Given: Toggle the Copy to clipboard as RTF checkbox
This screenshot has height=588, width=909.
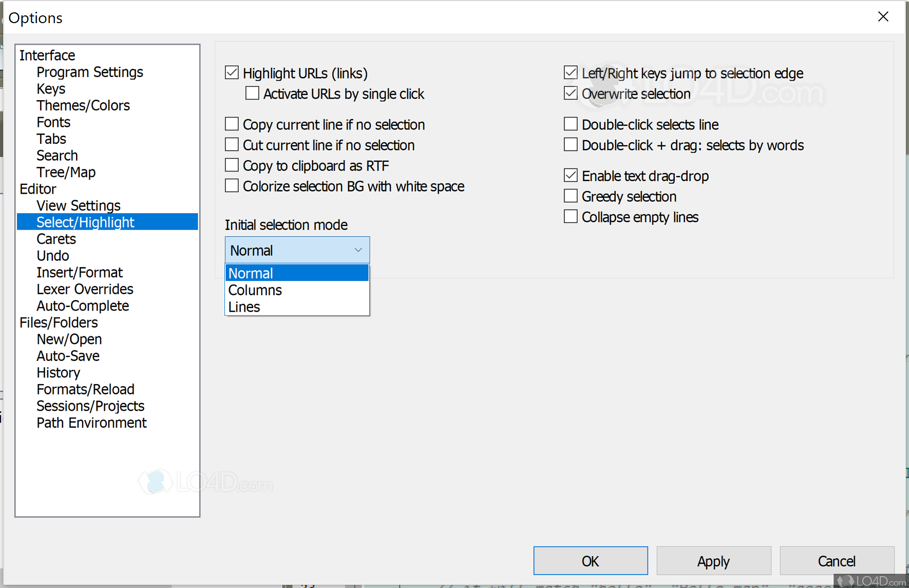Looking at the screenshot, I should tap(232, 165).
